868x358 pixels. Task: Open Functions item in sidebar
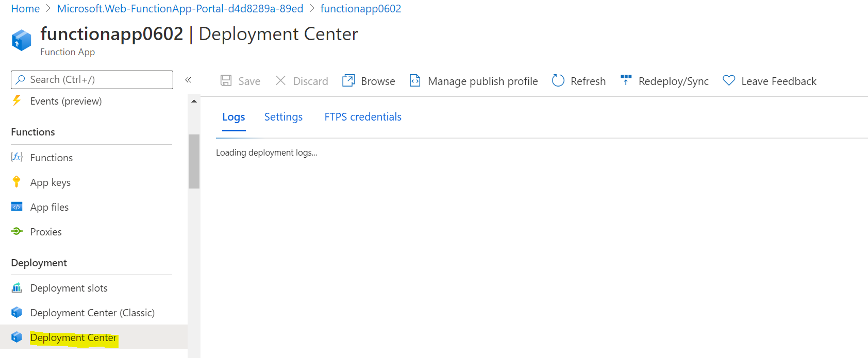pyautogui.click(x=51, y=158)
